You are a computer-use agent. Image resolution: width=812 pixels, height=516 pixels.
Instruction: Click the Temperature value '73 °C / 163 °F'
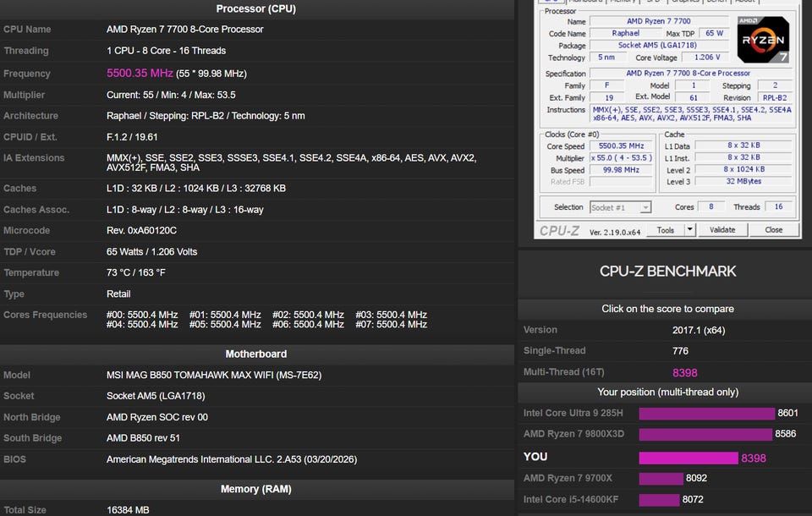135,272
